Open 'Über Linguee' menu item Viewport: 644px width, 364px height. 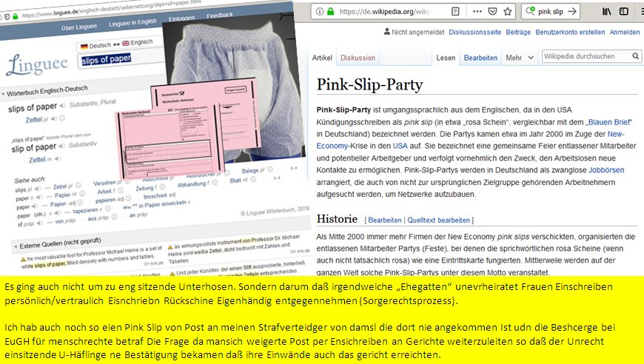(79, 27)
